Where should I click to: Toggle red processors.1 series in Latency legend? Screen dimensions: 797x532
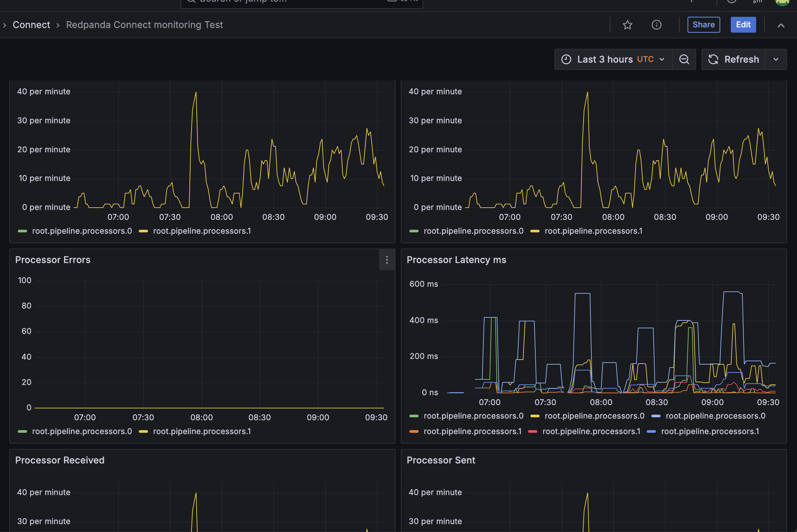(591, 431)
